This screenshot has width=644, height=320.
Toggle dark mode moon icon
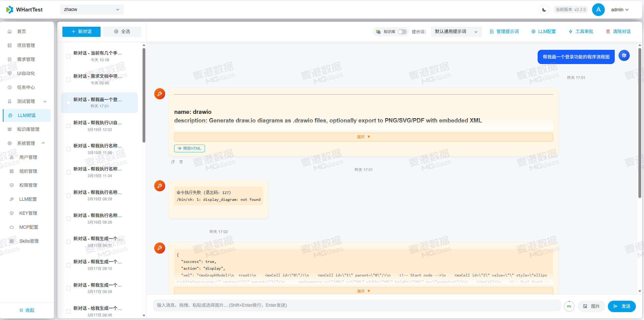[x=544, y=10]
